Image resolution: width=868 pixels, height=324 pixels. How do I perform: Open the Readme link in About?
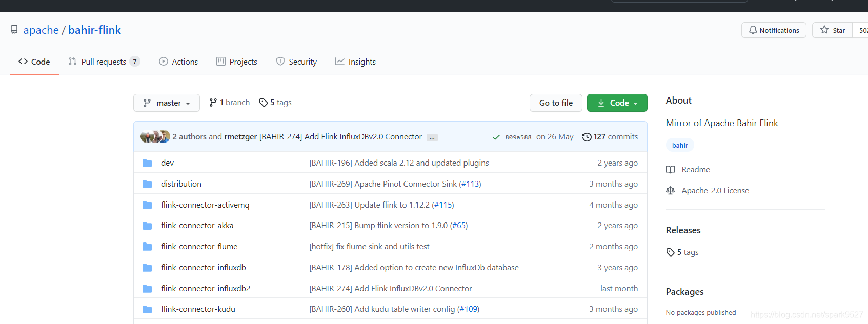point(696,170)
